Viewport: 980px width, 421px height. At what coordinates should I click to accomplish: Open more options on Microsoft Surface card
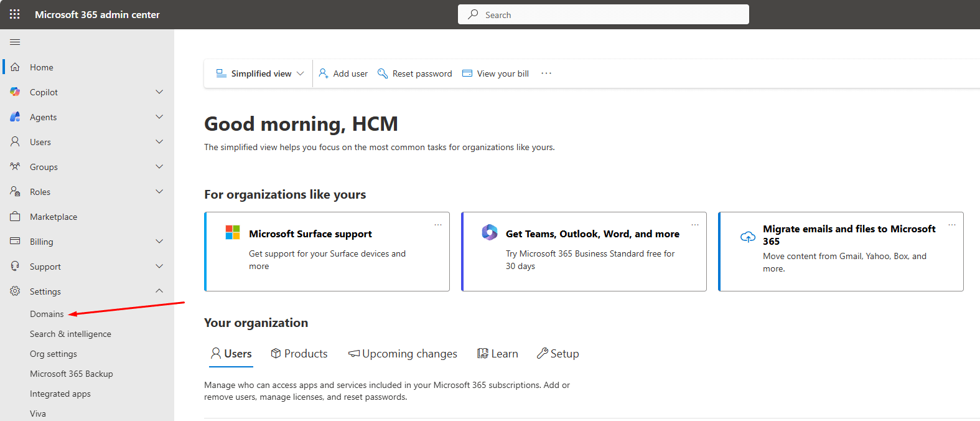pyautogui.click(x=438, y=225)
